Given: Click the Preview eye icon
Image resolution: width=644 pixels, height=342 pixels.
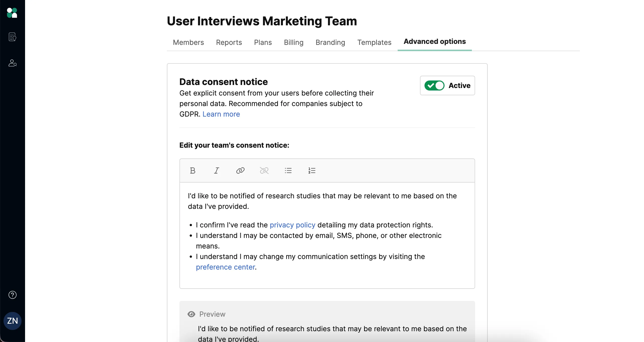Looking at the screenshot, I should click(x=191, y=314).
